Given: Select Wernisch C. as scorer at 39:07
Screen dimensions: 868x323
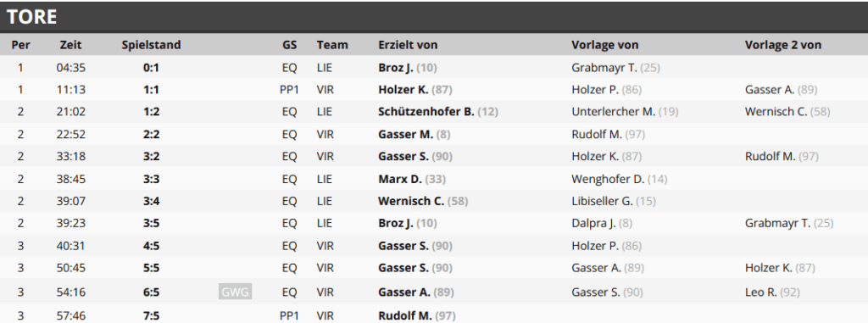Looking at the screenshot, I should pyautogui.click(x=411, y=201).
